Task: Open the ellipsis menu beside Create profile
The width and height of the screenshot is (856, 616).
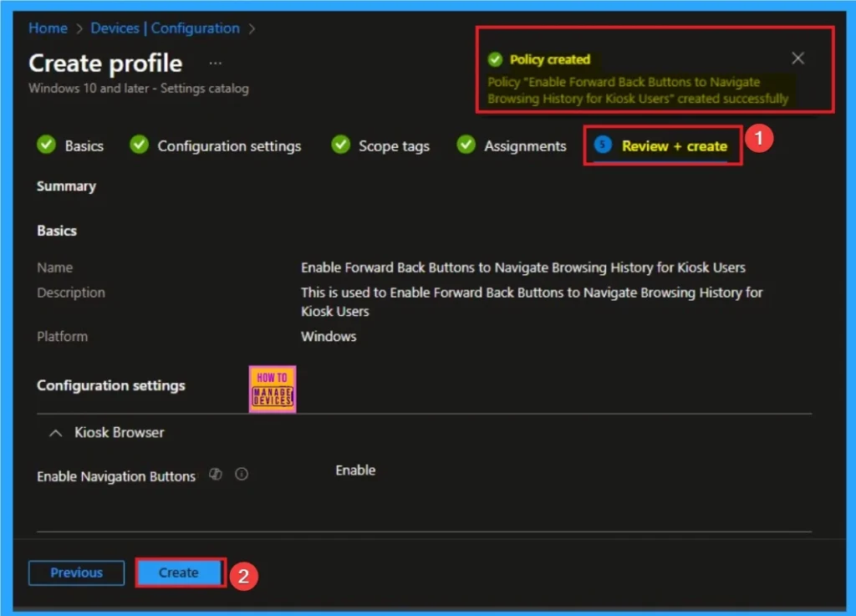Action: click(x=216, y=64)
